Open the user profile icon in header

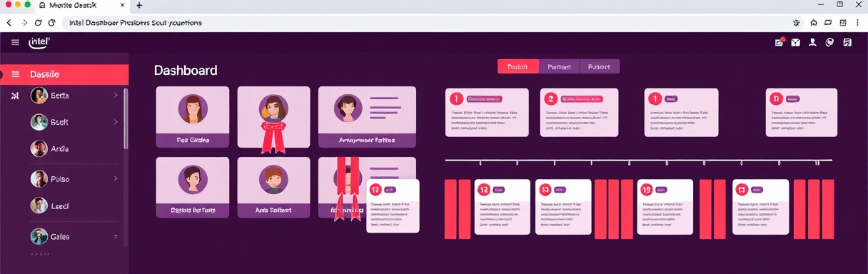[812, 42]
